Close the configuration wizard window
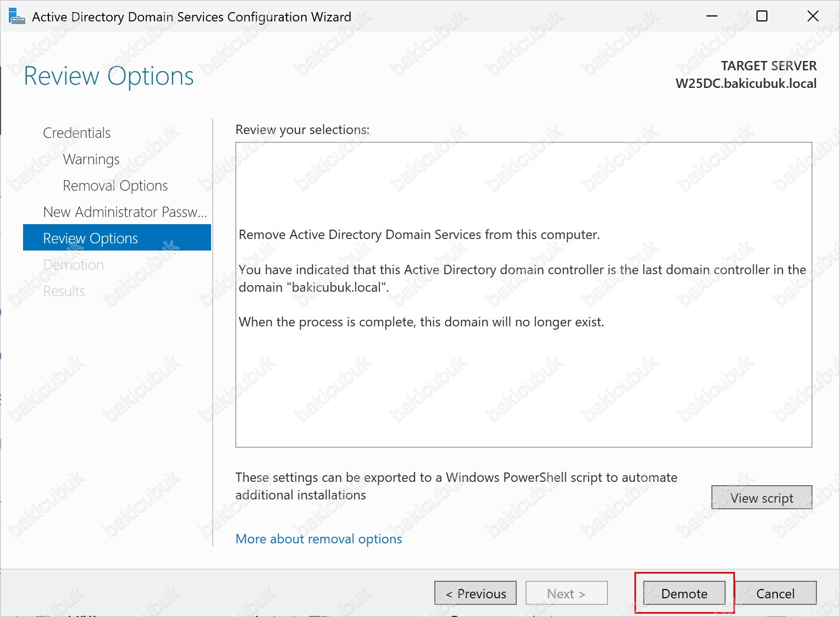The height and width of the screenshot is (617, 840). point(813,16)
